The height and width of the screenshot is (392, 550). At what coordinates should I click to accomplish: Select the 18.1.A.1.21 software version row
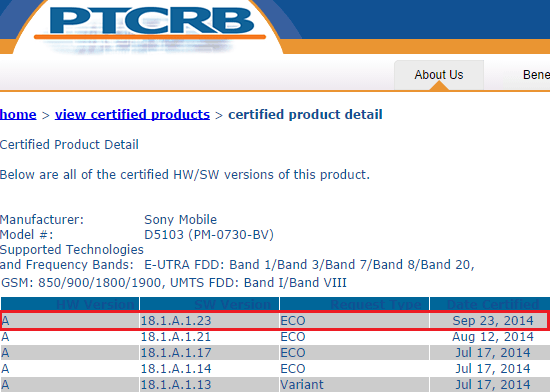coord(275,337)
